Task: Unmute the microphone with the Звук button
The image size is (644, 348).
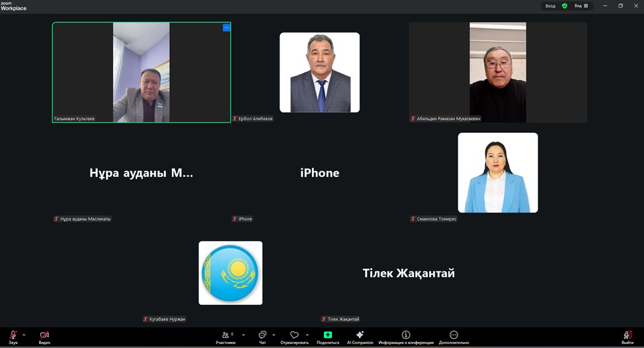Action: point(13,336)
